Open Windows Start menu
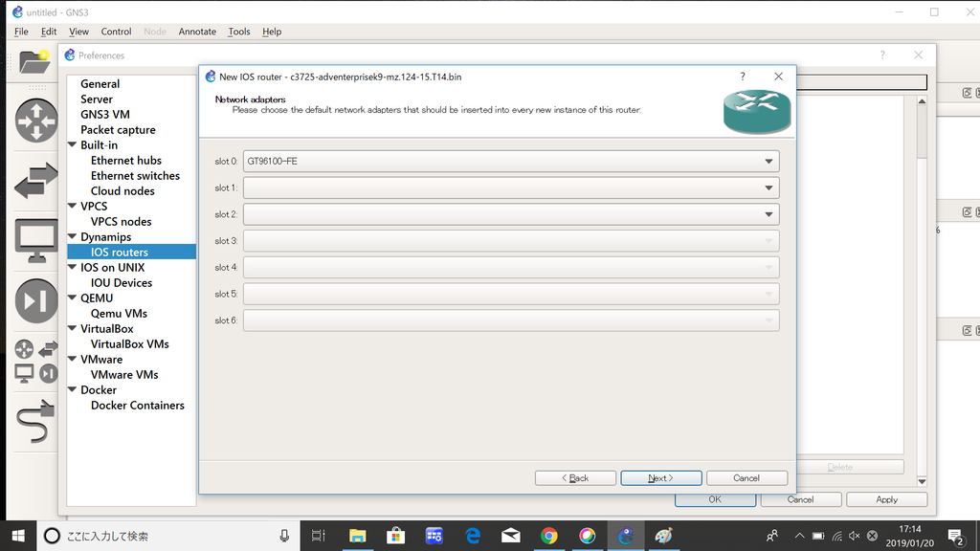Viewport: 980px width, 551px height. click(x=18, y=536)
